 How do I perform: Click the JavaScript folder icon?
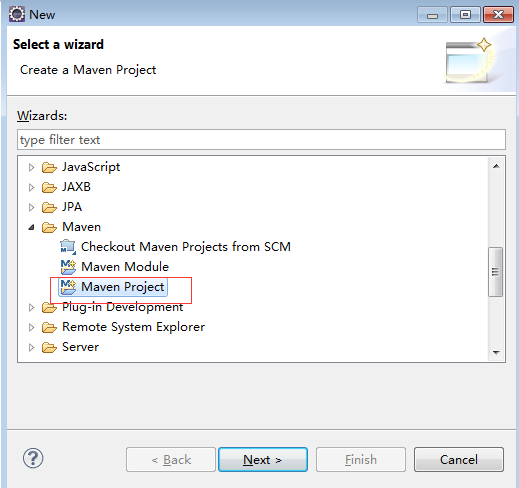(49, 167)
